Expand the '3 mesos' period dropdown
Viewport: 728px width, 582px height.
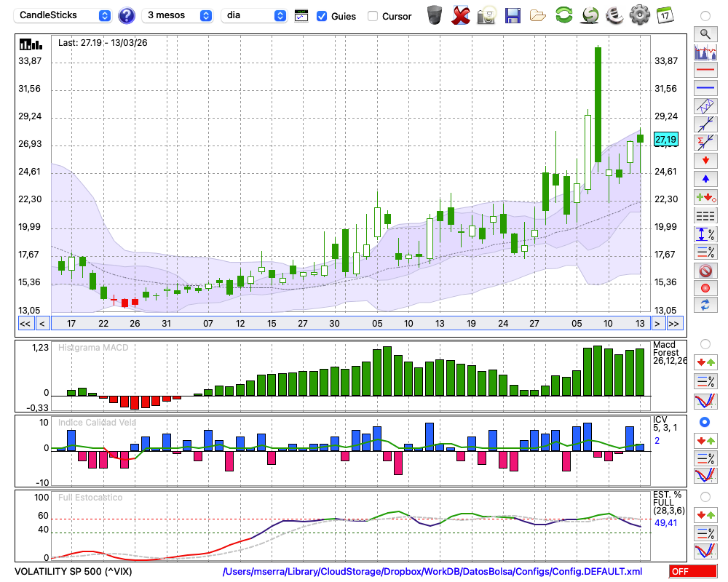tap(179, 15)
